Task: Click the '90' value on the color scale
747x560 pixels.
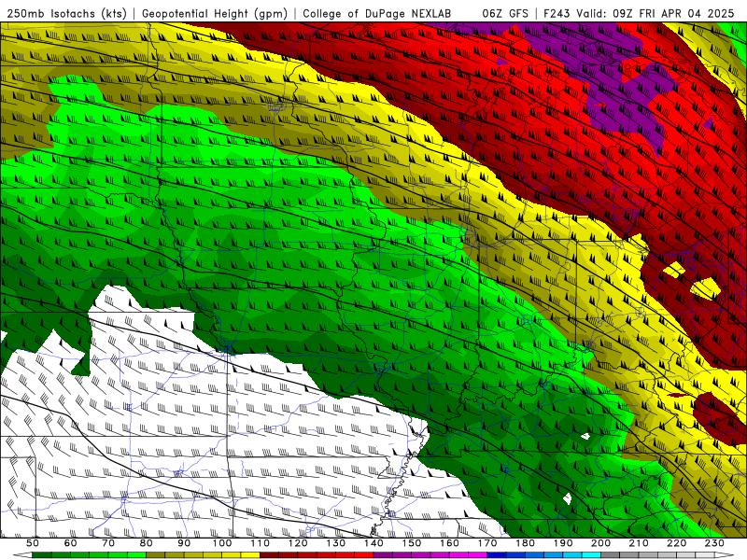Action: click(184, 543)
